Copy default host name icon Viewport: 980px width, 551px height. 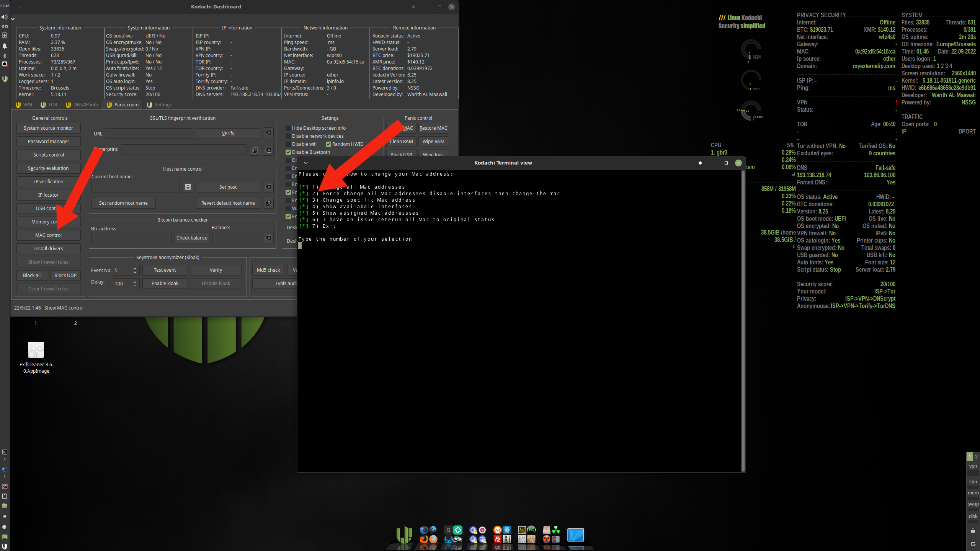coord(268,203)
